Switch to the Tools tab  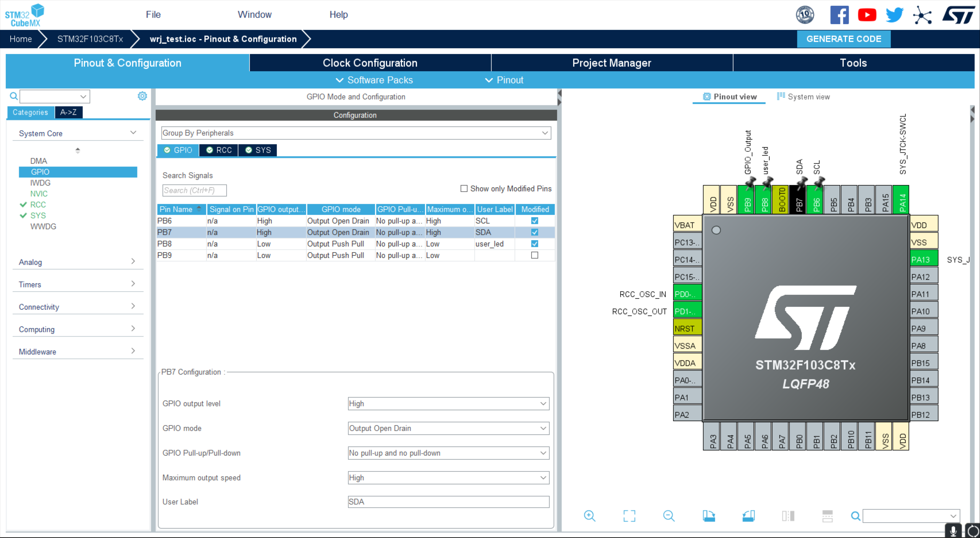tap(853, 63)
